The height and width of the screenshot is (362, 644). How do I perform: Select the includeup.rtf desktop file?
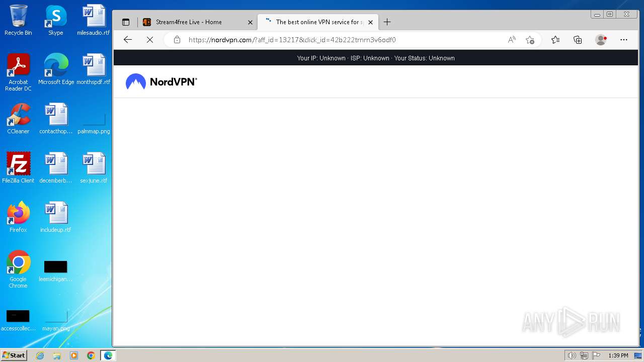click(x=56, y=217)
